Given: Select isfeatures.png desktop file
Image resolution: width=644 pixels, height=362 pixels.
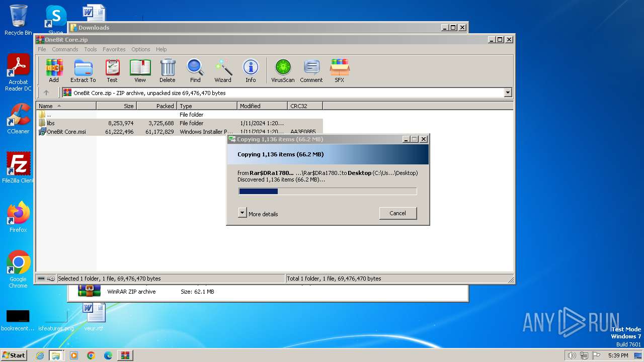Looking at the screenshot, I should point(56,320).
